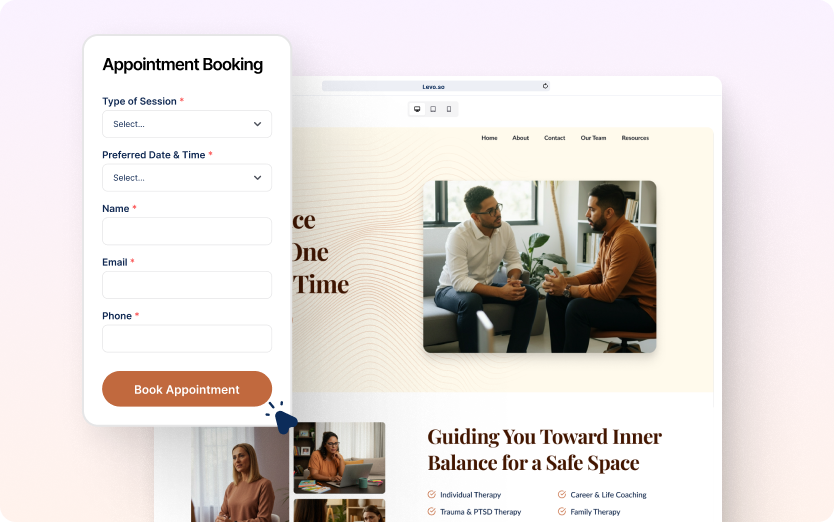Switch to desktop preview icon
This screenshot has height=522, width=834.
(x=417, y=109)
